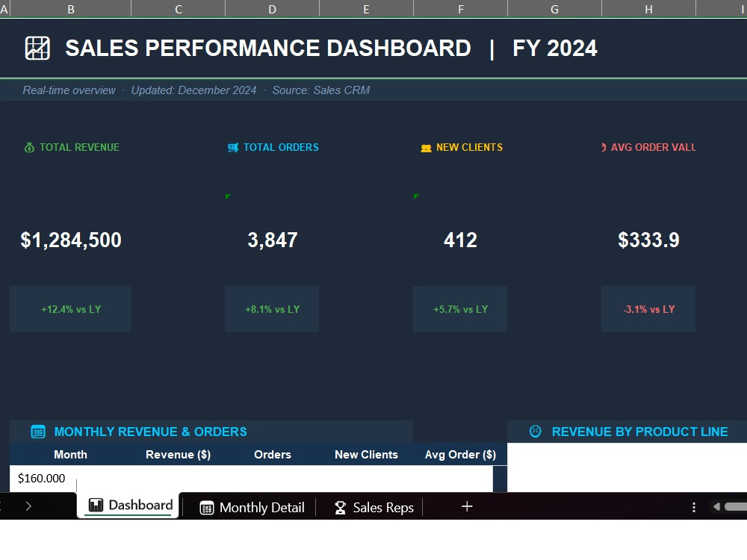
Task: Click the Orders column header cell
Action: pyautogui.click(x=272, y=455)
